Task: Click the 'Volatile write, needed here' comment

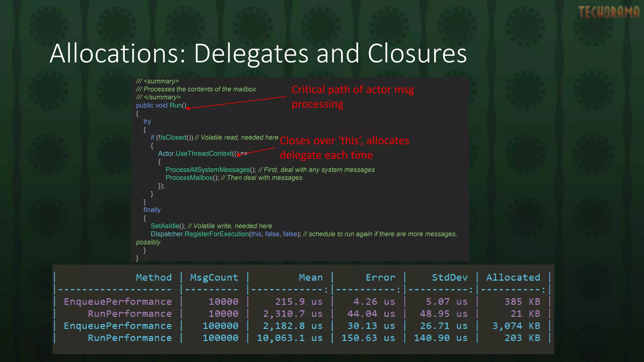Action: pos(230,226)
